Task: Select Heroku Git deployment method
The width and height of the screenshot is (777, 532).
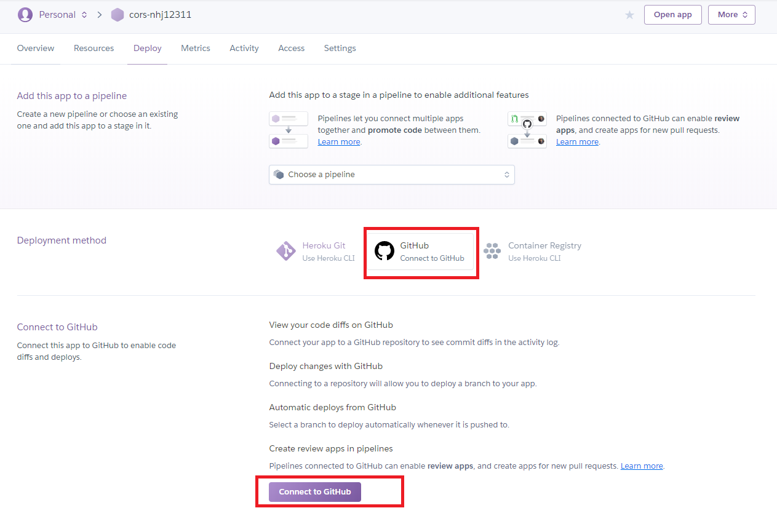Action: [316, 251]
